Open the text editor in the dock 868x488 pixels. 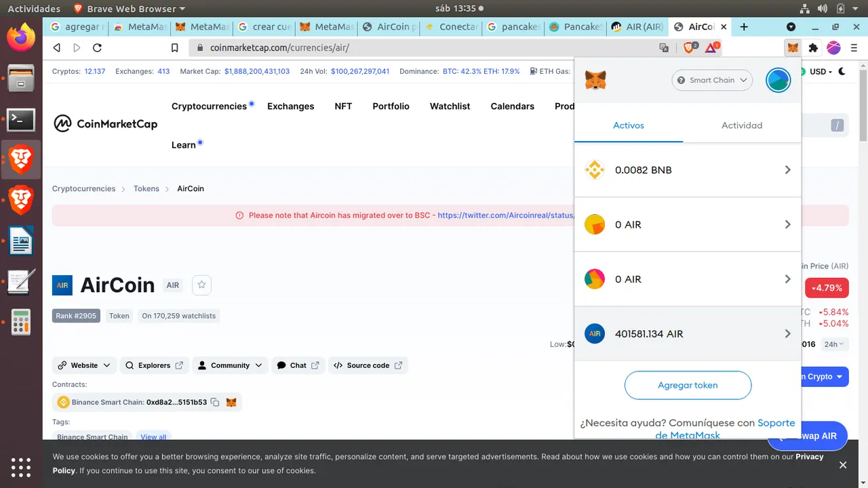pos(21,281)
